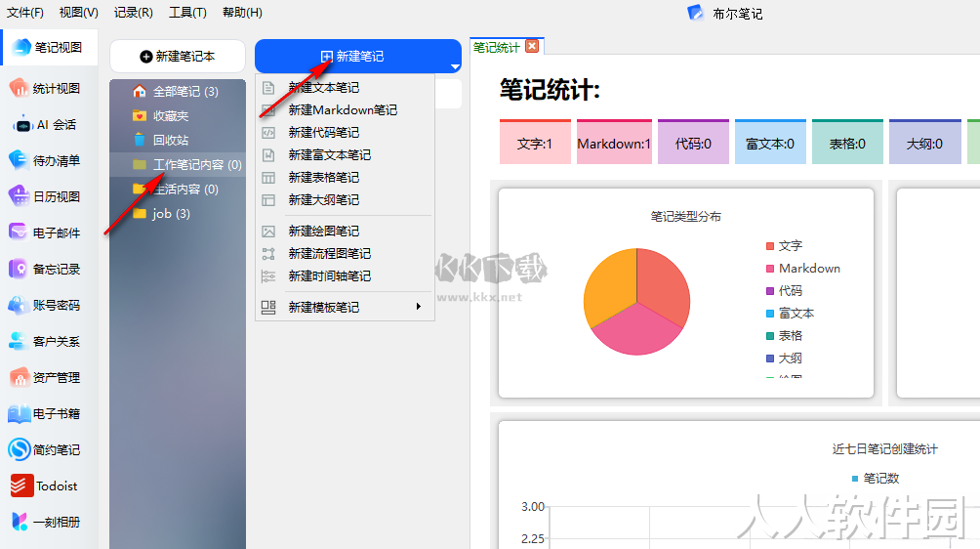This screenshot has width=980, height=549.
Task: Open the 电子书籍 sidebar icon
Action: click(x=19, y=413)
